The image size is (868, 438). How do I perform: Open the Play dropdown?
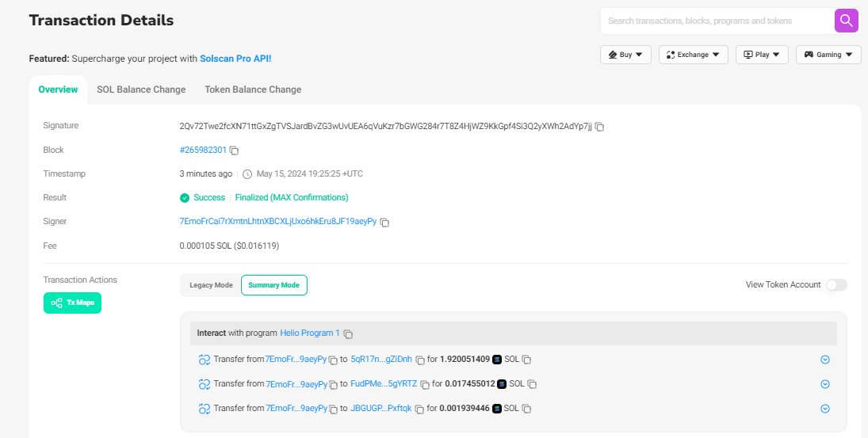(x=762, y=55)
